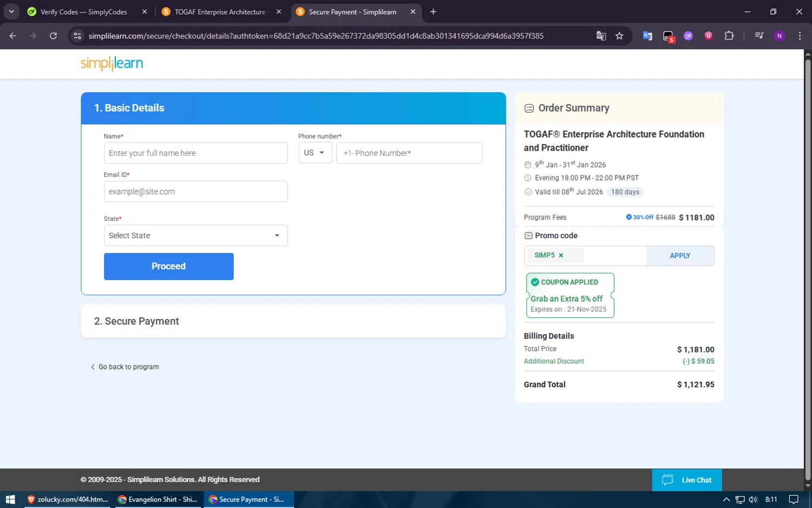
Task: Open the browser three-dot menu
Action: click(800, 36)
